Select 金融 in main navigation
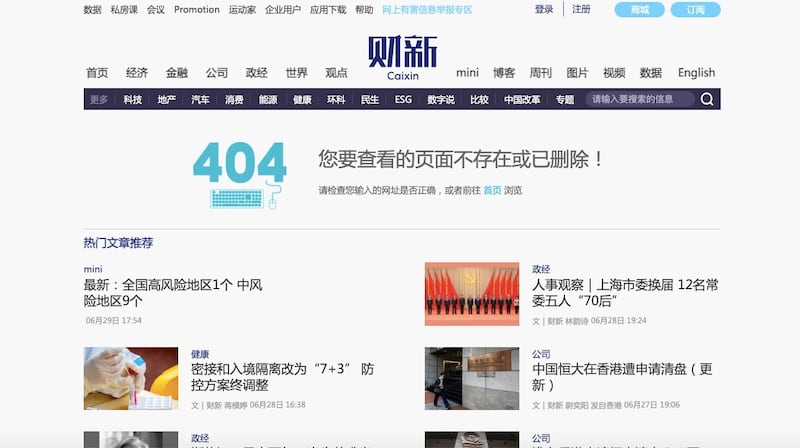This screenshot has width=800, height=448. (177, 73)
